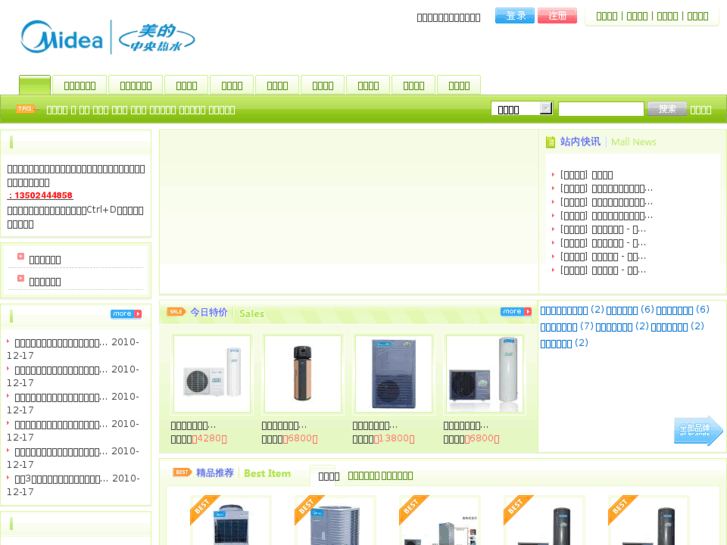Open the copper tank thumbnail in Sales
727x545 pixels.
click(x=303, y=373)
